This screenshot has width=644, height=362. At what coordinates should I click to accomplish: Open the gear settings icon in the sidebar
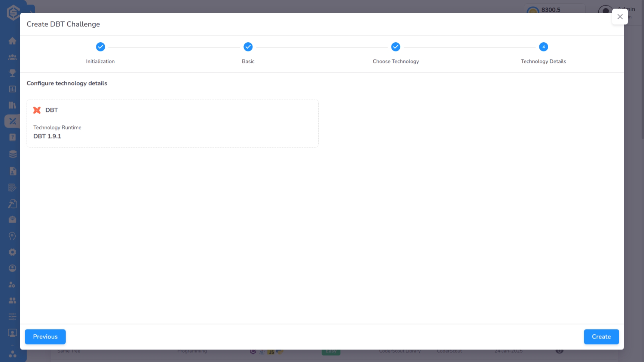click(12, 252)
